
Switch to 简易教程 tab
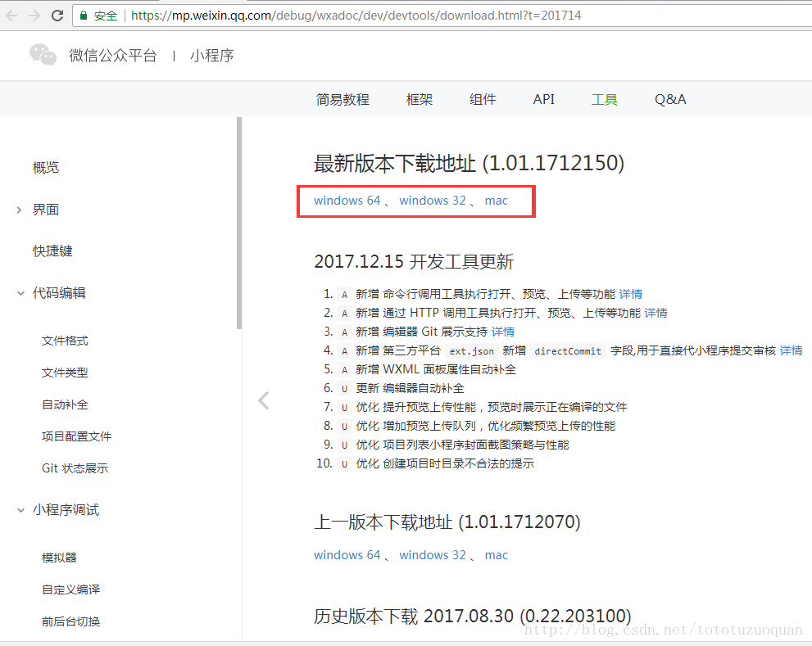coord(342,99)
